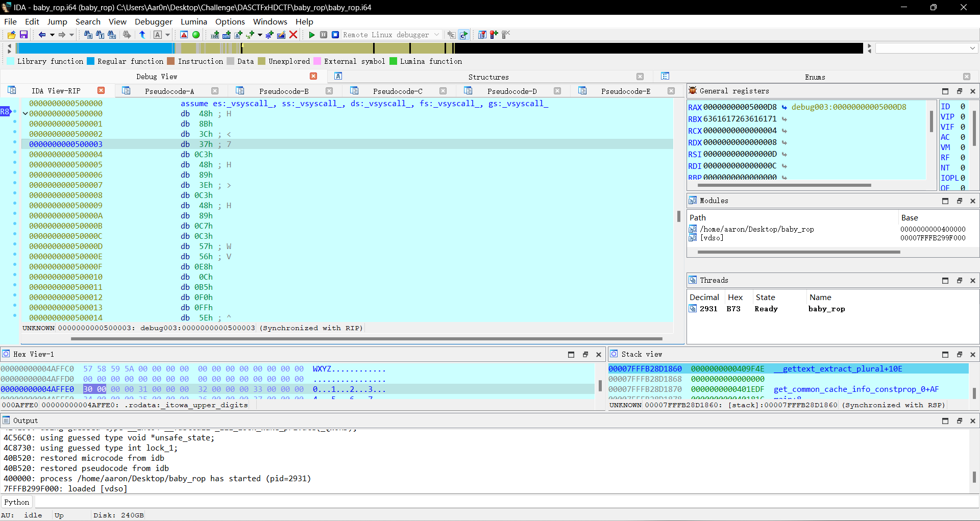
Task: Switch to the Pseudocode-C tab
Action: 398,91
